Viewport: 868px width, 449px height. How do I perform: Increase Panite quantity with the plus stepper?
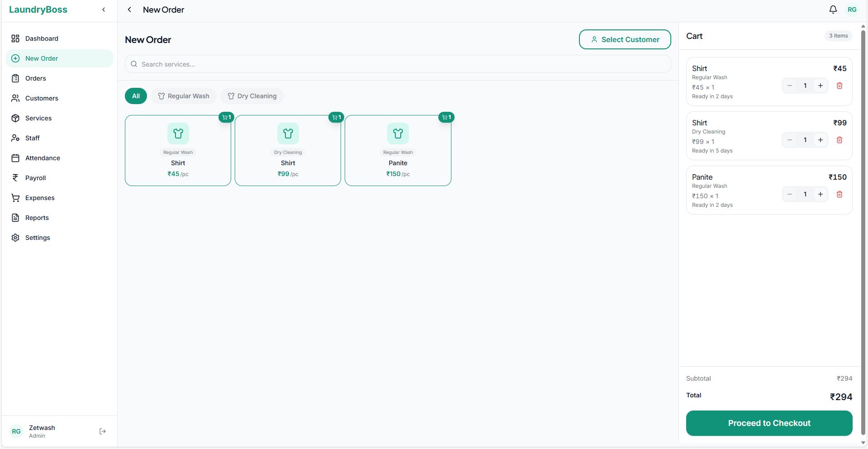pos(821,194)
